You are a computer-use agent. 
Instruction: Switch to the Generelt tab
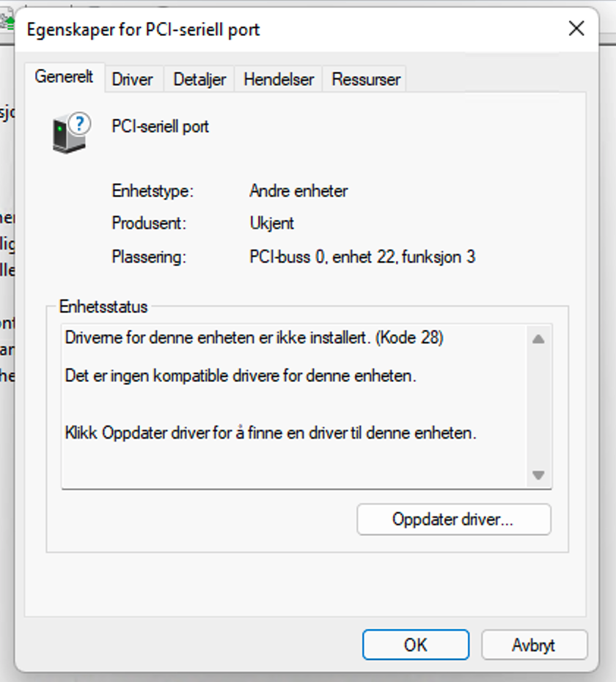(x=65, y=77)
